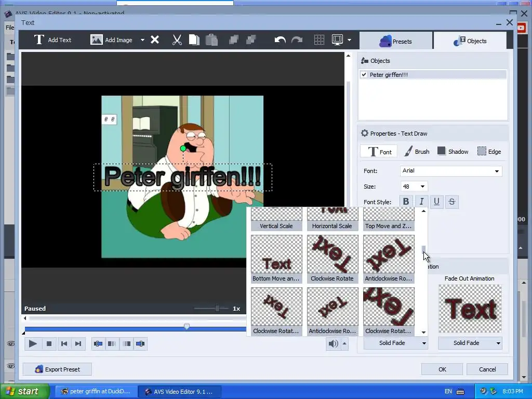
Task: Click the bring to front icon
Action: 234,40
